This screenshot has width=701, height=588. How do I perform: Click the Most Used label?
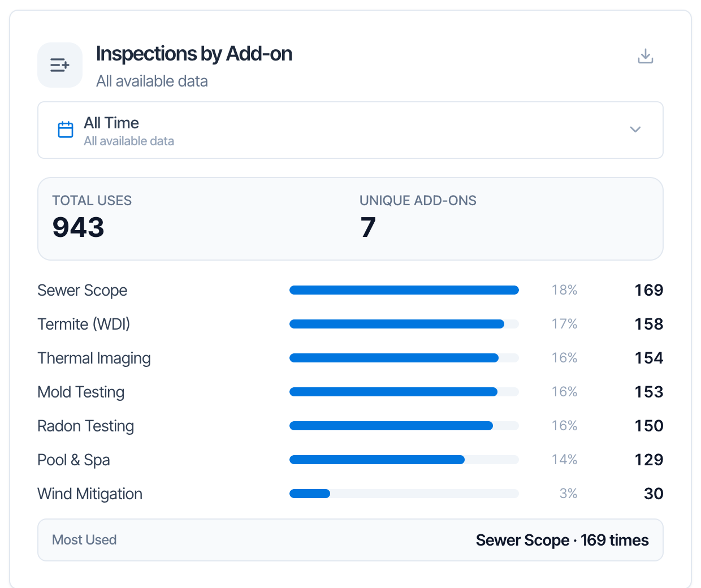coord(84,540)
